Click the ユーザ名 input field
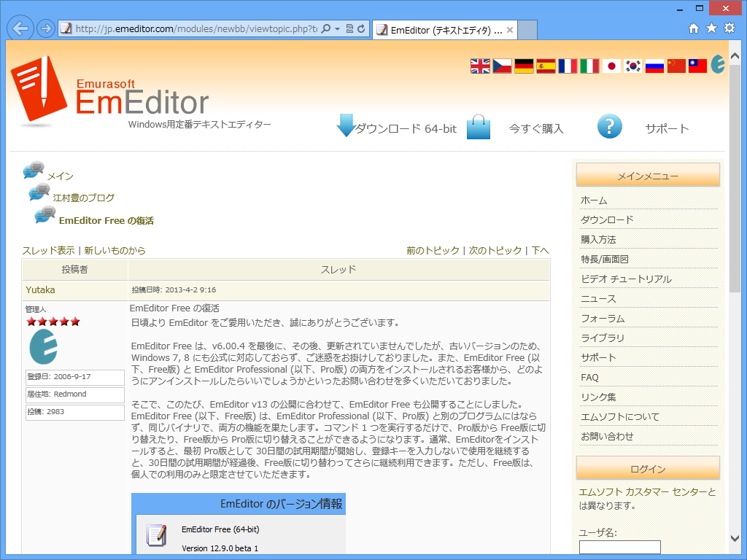Image resolution: width=747 pixels, height=560 pixels. [x=620, y=547]
